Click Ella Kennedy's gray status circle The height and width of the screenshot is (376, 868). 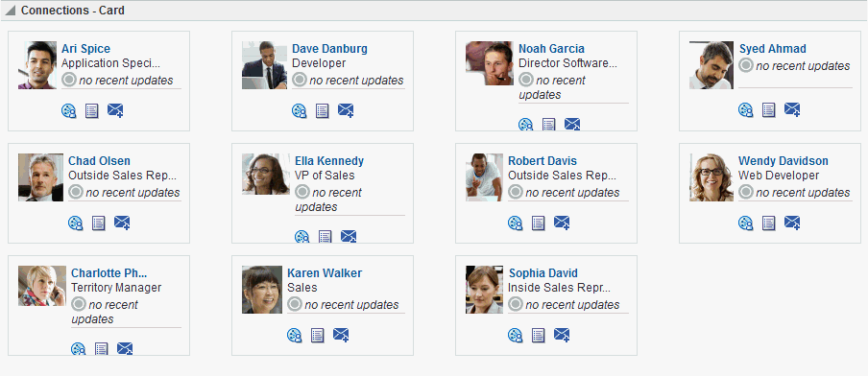pos(302,192)
